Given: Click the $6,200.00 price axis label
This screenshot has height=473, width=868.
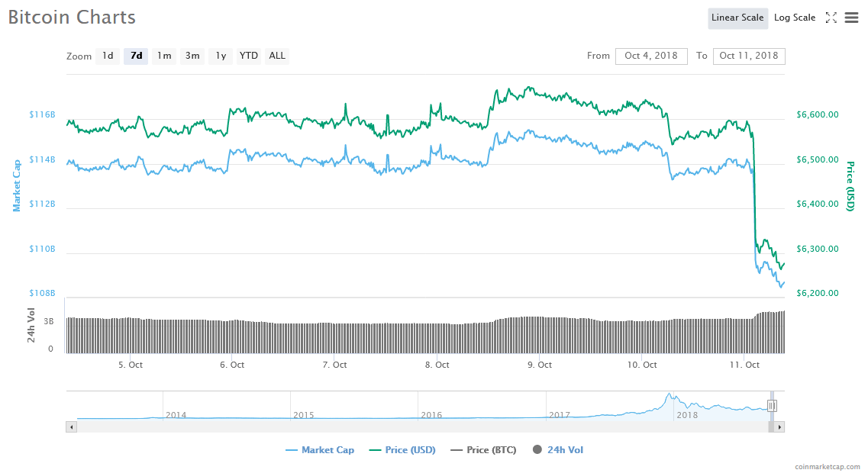Looking at the screenshot, I should pos(817,293).
